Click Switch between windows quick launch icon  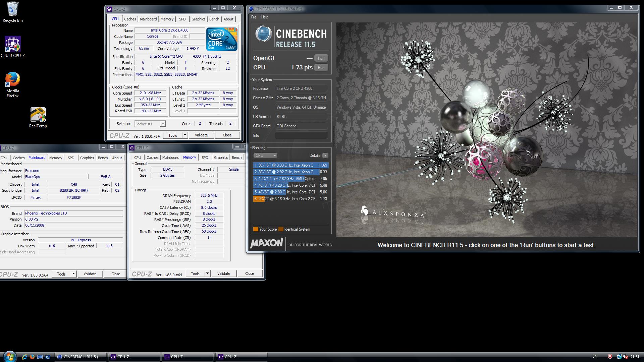pos(48,357)
